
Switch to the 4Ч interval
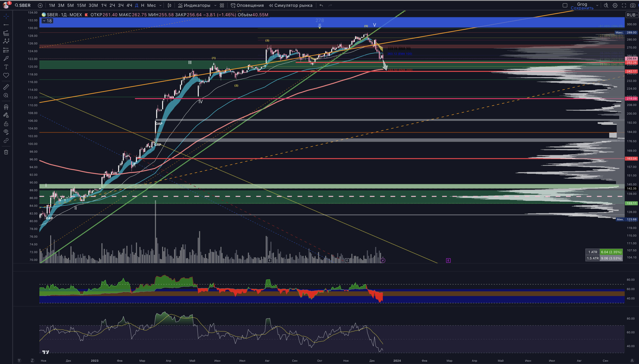(x=129, y=5)
